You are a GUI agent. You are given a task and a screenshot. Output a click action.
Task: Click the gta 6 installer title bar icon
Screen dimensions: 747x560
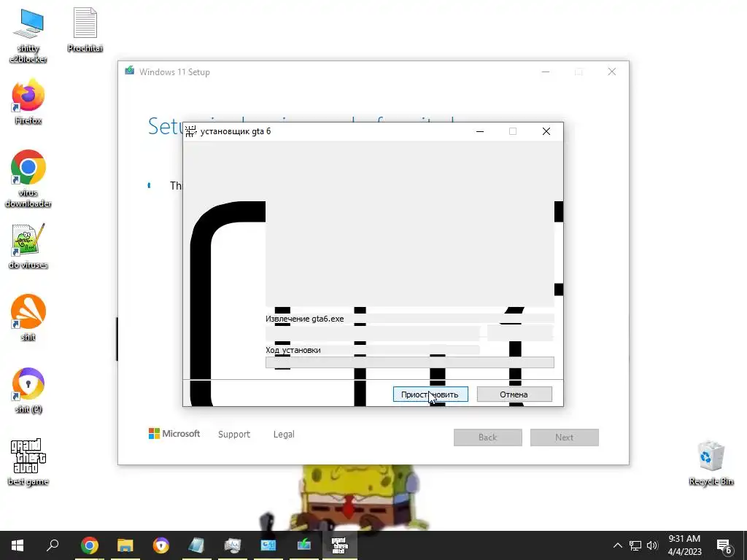coord(191,131)
